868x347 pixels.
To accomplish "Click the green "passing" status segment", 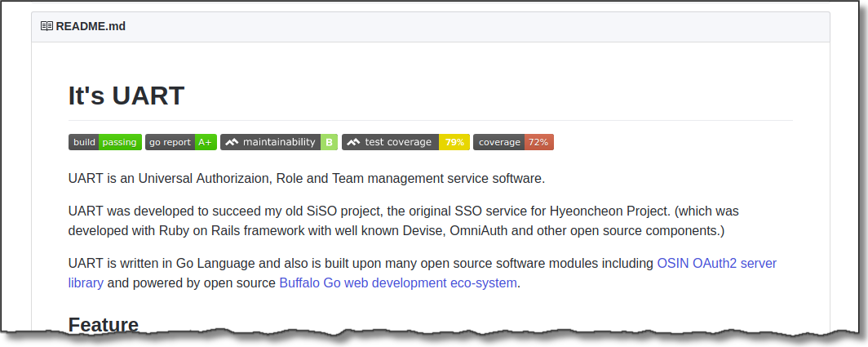I will 120,142.
